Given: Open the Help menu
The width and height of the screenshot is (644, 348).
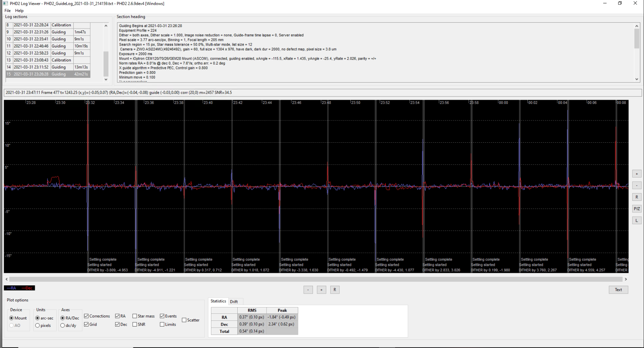Looking at the screenshot, I should tap(19, 11).
